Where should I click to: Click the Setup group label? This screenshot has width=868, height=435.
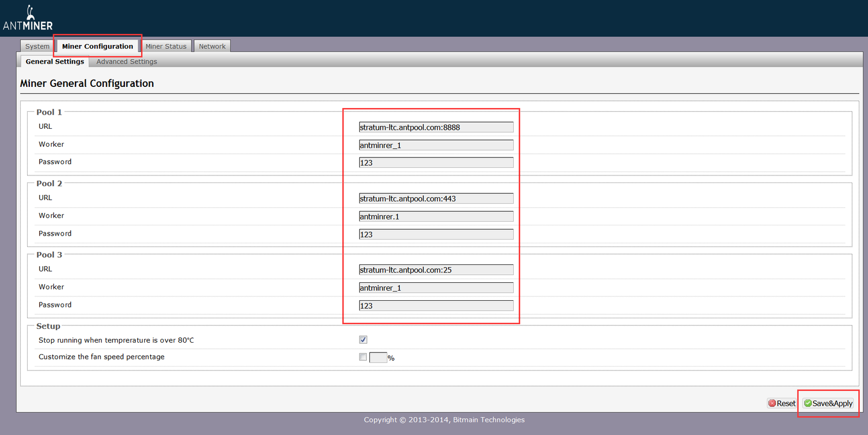(48, 326)
